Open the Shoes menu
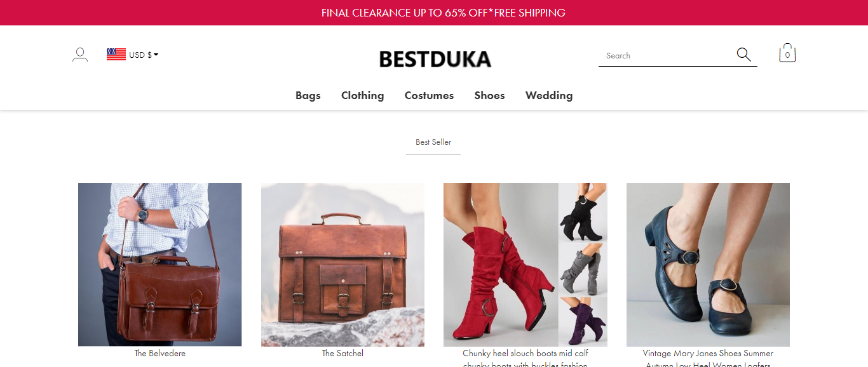 pyautogui.click(x=490, y=95)
